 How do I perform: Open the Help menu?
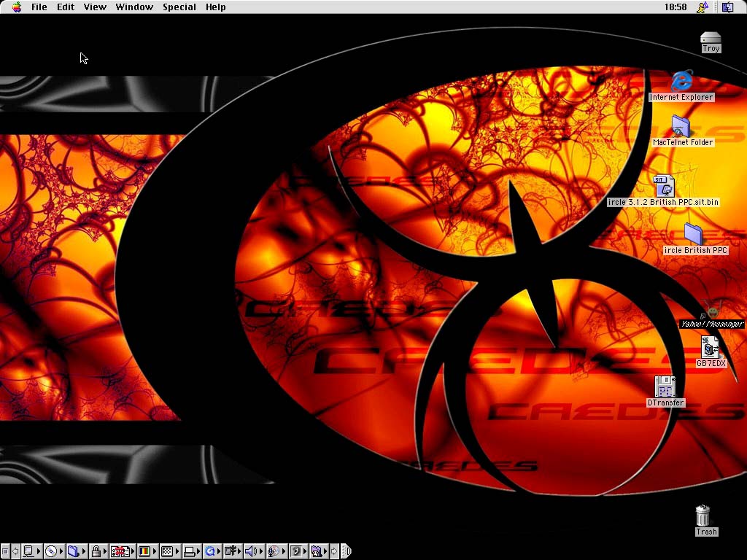(x=215, y=7)
